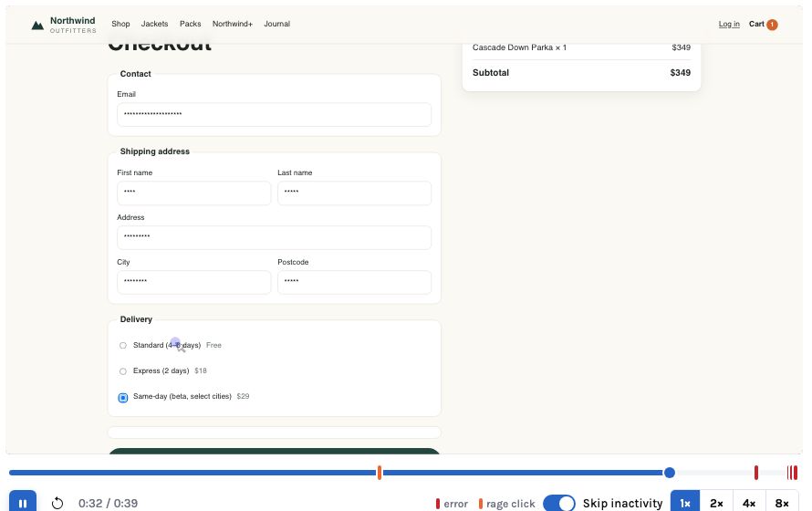Click the City input field

point(193,282)
